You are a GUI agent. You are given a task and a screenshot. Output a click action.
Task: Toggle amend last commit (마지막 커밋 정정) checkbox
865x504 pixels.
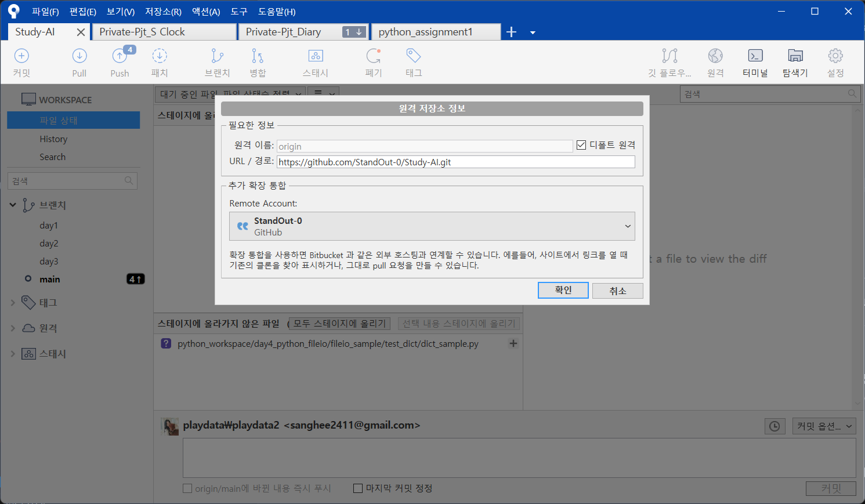(x=358, y=488)
